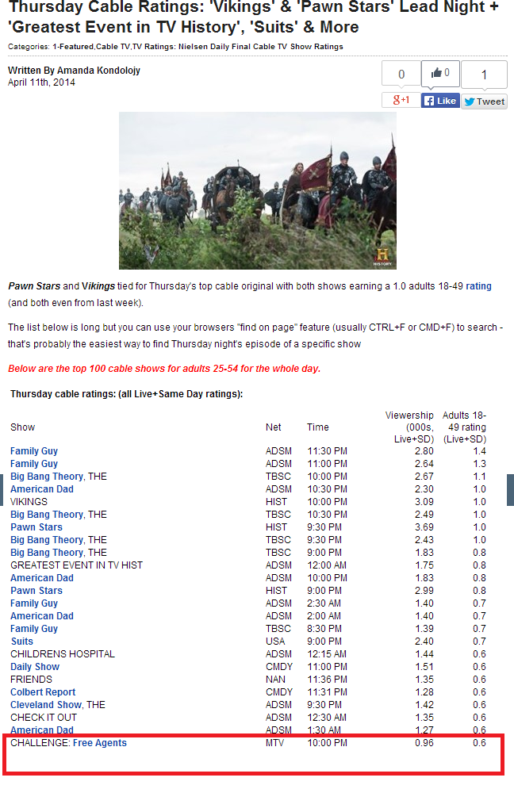Open the Cleveland Show link
The image size is (514, 812).
click(46, 705)
